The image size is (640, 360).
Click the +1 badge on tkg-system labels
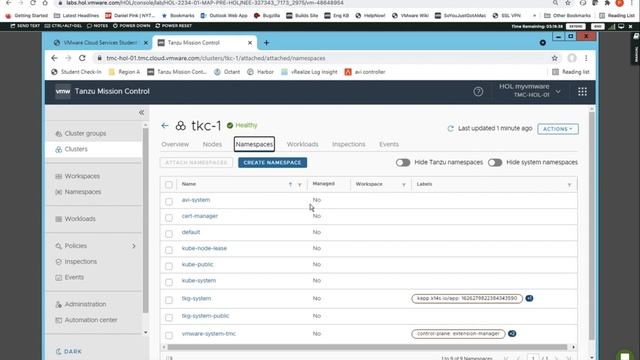(529, 298)
